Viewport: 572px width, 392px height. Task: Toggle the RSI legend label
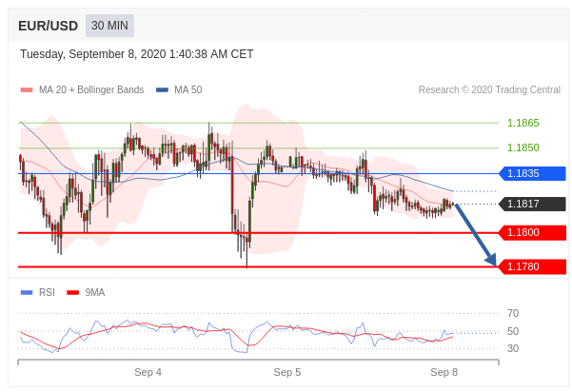(x=47, y=292)
